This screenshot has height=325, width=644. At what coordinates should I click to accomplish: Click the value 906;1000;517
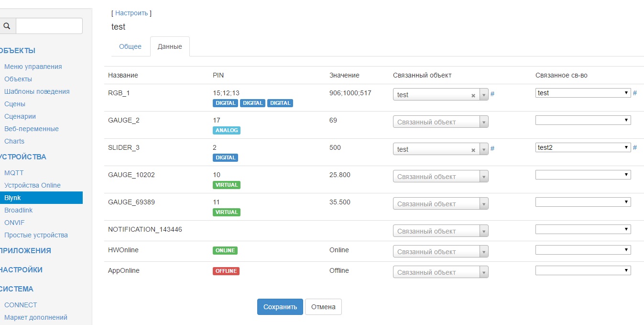pyautogui.click(x=350, y=93)
